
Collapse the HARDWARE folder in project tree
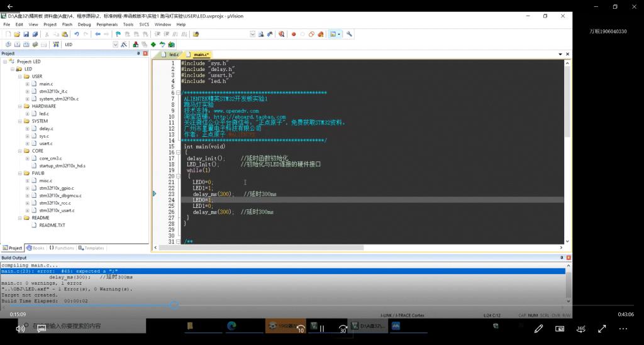(x=19, y=106)
